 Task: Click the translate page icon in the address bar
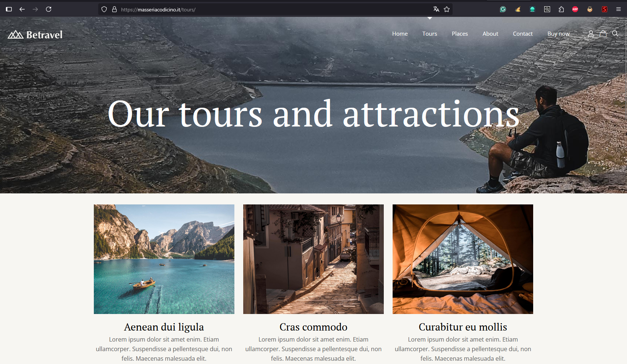436,9
